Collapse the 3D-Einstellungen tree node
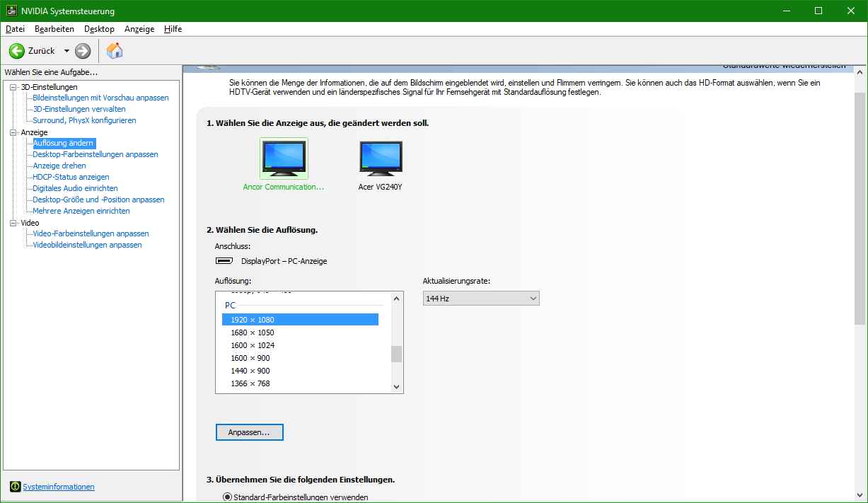 (x=13, y=87)
